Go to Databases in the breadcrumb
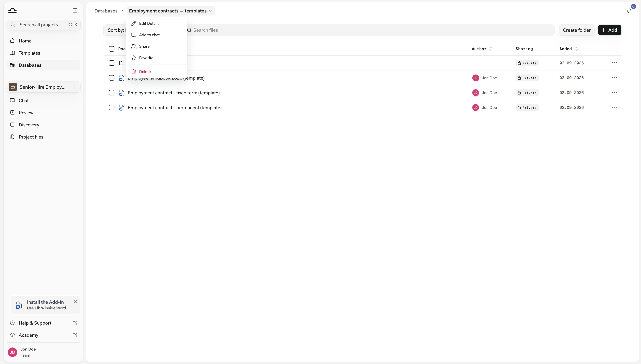This screenshot has height=364, width=641. click(x=106, y=11)
